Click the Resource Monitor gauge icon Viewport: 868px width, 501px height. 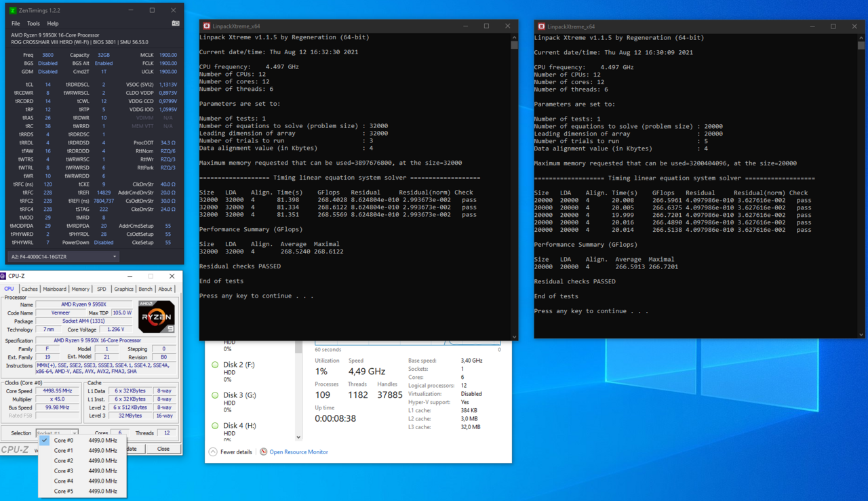tap(263, 452)
